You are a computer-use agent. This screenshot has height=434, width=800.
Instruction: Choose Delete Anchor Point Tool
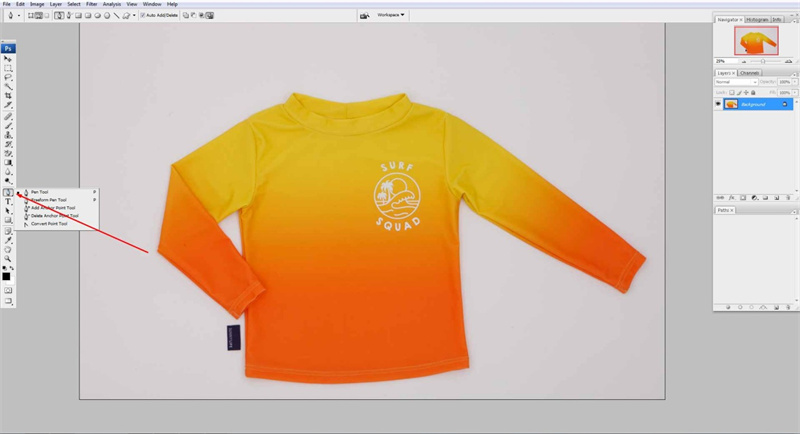pos(57,216)
